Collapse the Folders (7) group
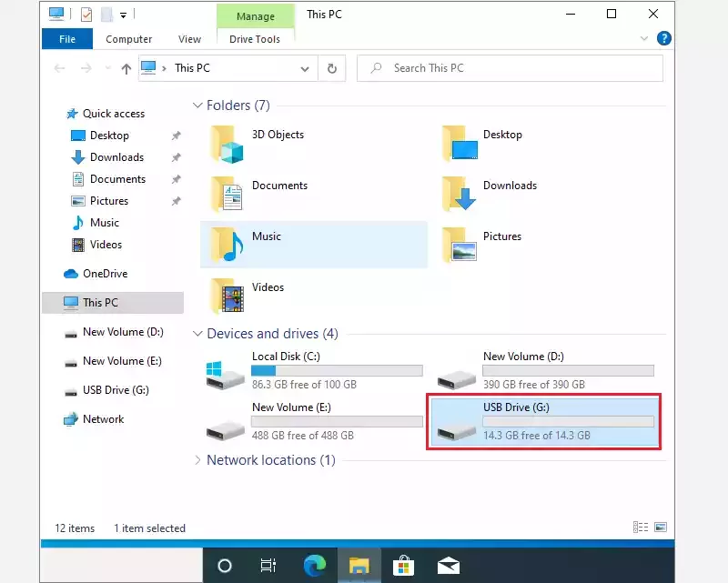 point(197,106)
